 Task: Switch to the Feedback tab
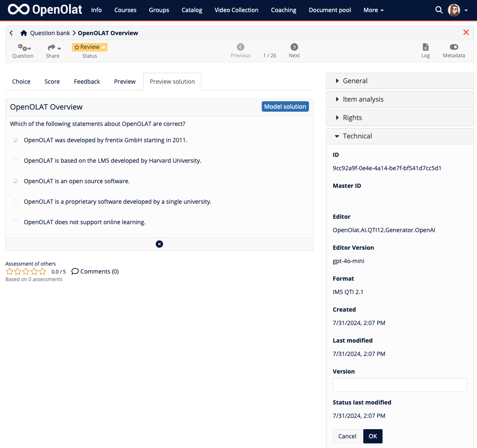(87, 82)
